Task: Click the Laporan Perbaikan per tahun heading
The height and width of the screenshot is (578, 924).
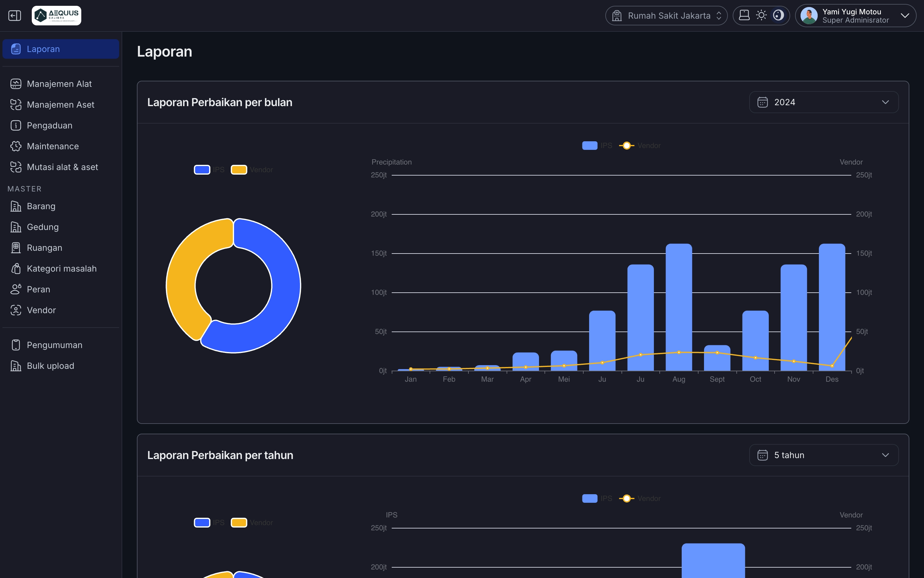Action: (220, 455)
